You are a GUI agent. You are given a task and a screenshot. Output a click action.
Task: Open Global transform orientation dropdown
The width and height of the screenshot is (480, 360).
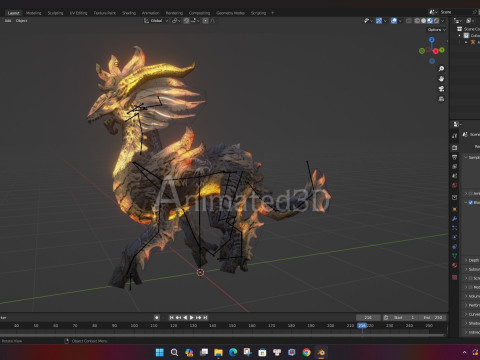coord(156,21)
